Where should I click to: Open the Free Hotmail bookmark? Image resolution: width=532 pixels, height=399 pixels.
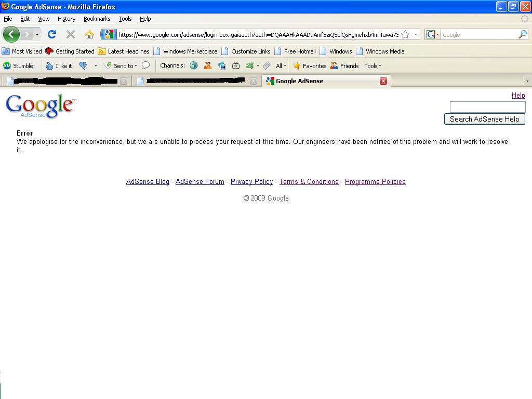pyautogui.click(x=295, y=51)
